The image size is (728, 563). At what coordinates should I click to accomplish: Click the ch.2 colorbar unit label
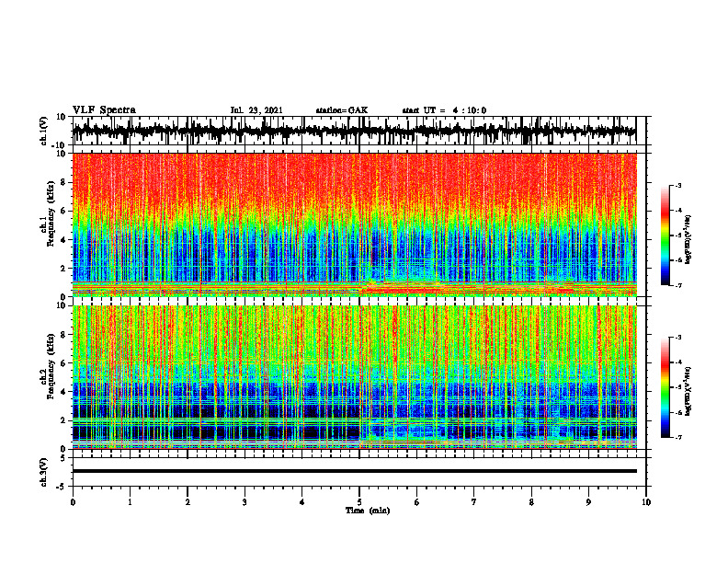point(688,391)
